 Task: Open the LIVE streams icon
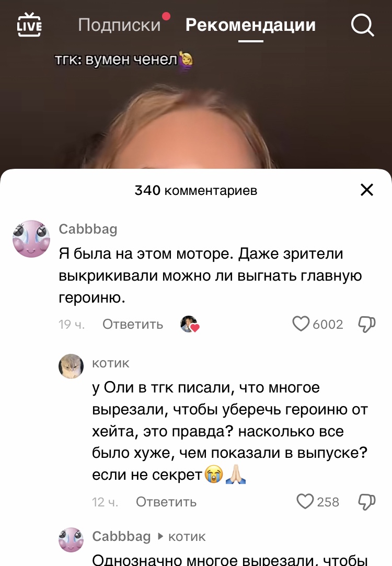(x=29, y=25)
